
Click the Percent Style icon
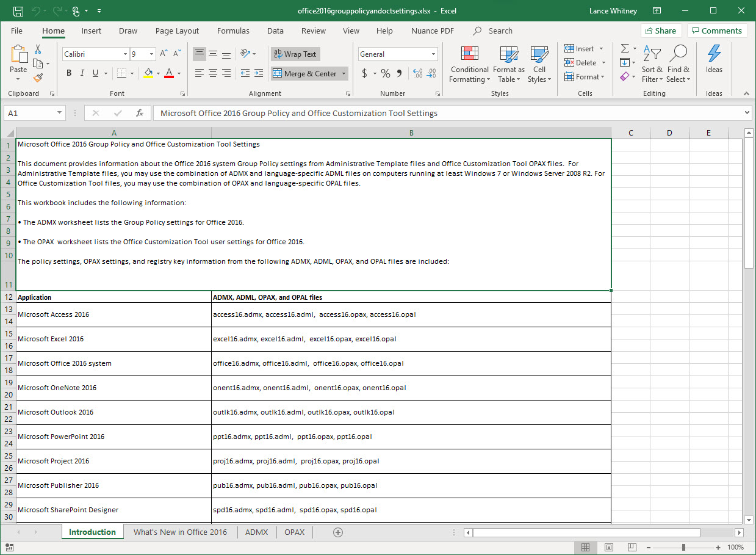385,73
